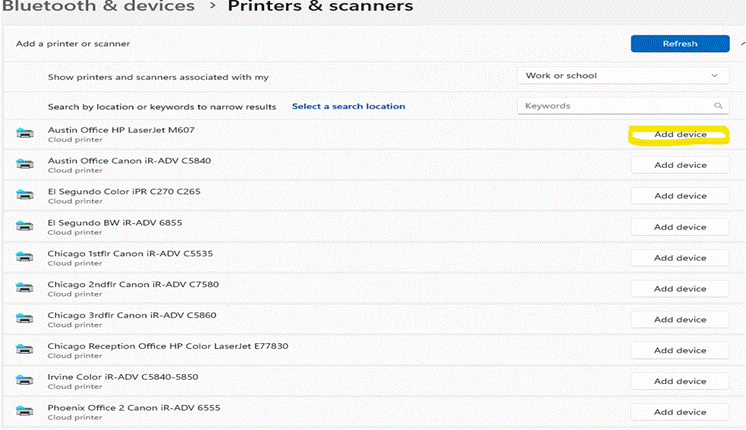Click the Refresh button

[x=680, y=43]
